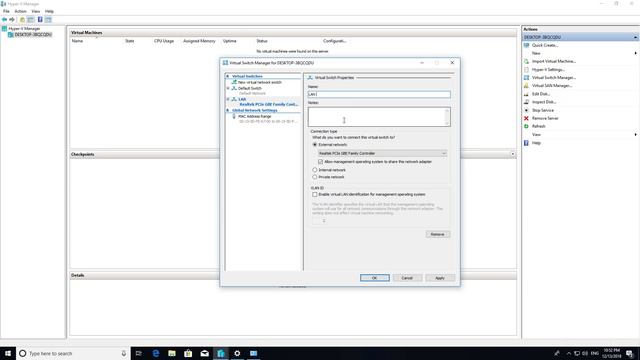
Task: Open the Windows Start menu
Action: [x=8, y=353]
